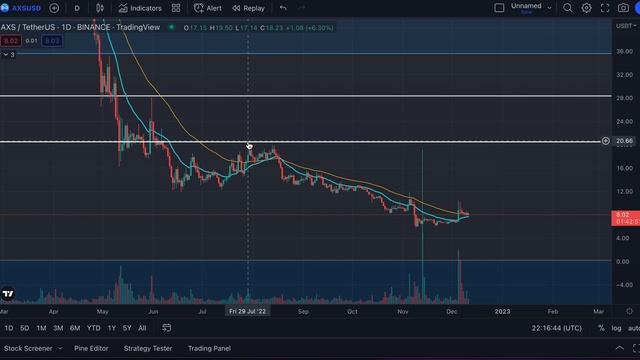640x360 pixels.
Task: Click the TradingView logo on chart
Action: pos(8,293)
